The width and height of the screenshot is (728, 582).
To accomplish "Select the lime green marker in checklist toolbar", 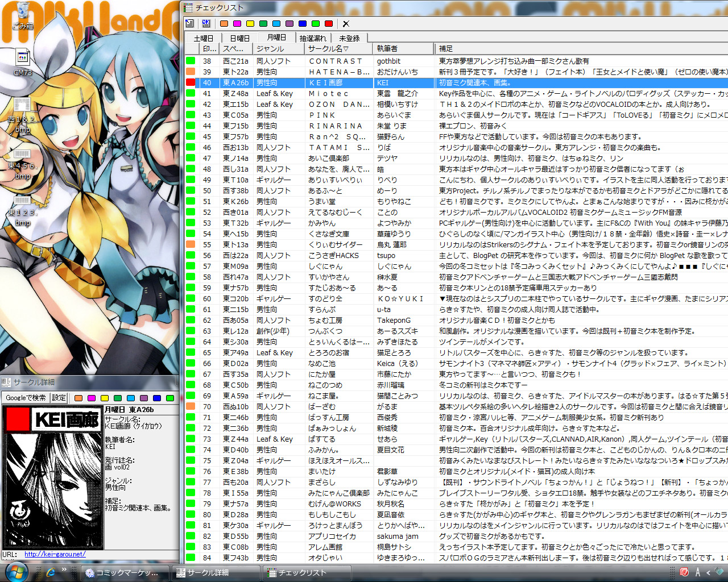I will tap(316, 23).
